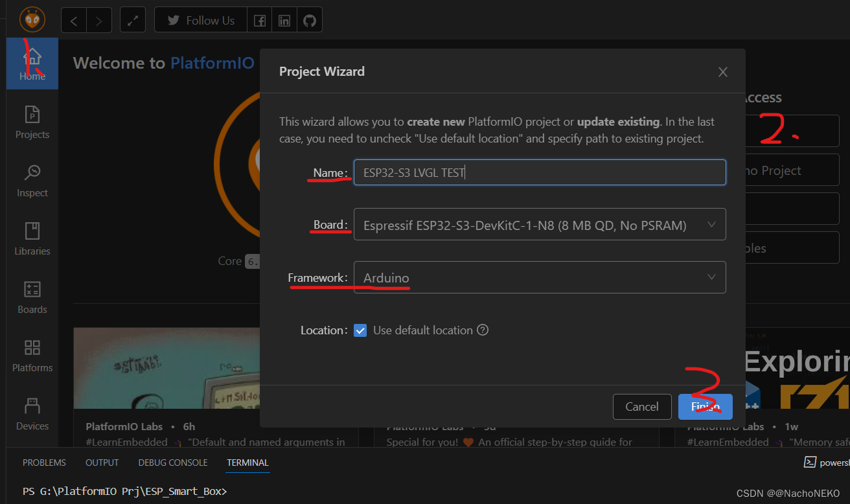Viewport: 850px width, 504px height.
Task: Open the LinkedIn icon link
Action: click(x=284, y=20)
